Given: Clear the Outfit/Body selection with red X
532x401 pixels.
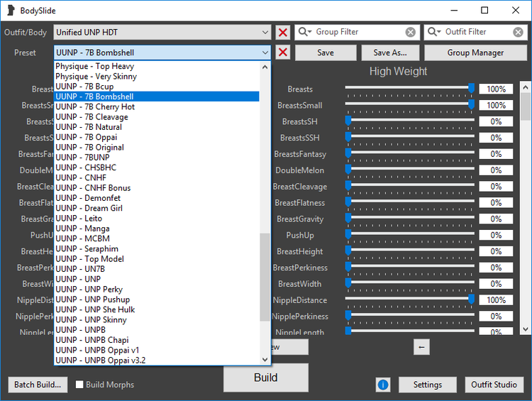Looking at the screenshot, I should click(x=282, y=32).
